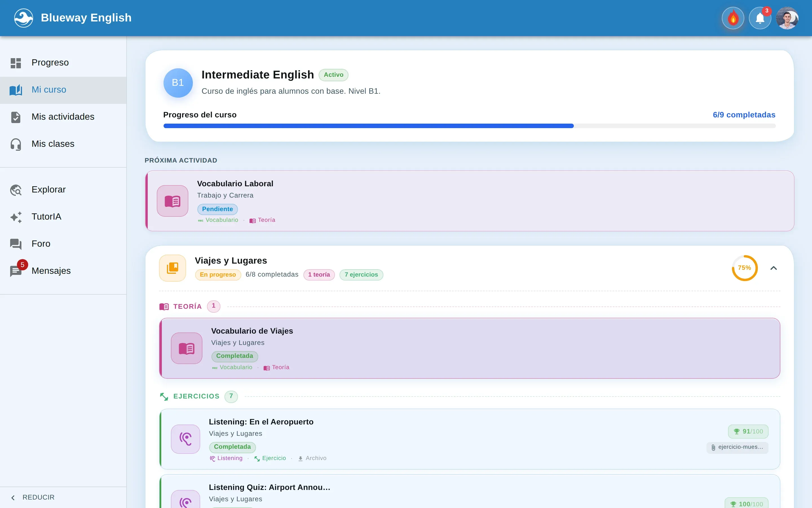Open Mis actividades section

click(63, 117)
